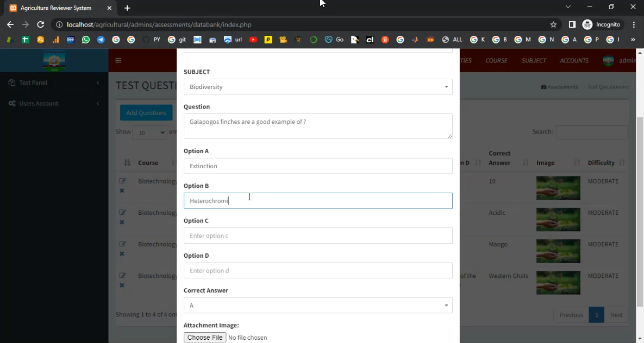Click the Add Questions button

(x=146, y=113)
